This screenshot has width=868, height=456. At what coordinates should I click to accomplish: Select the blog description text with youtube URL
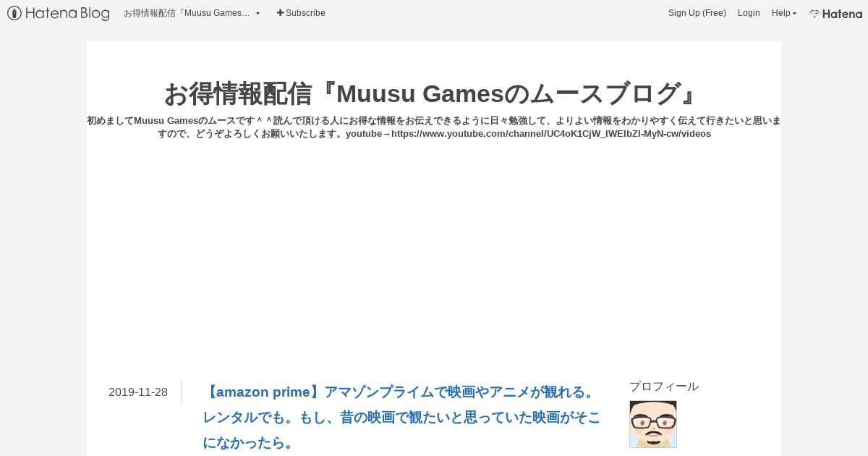pyautogui.click(x=434, y=127)
